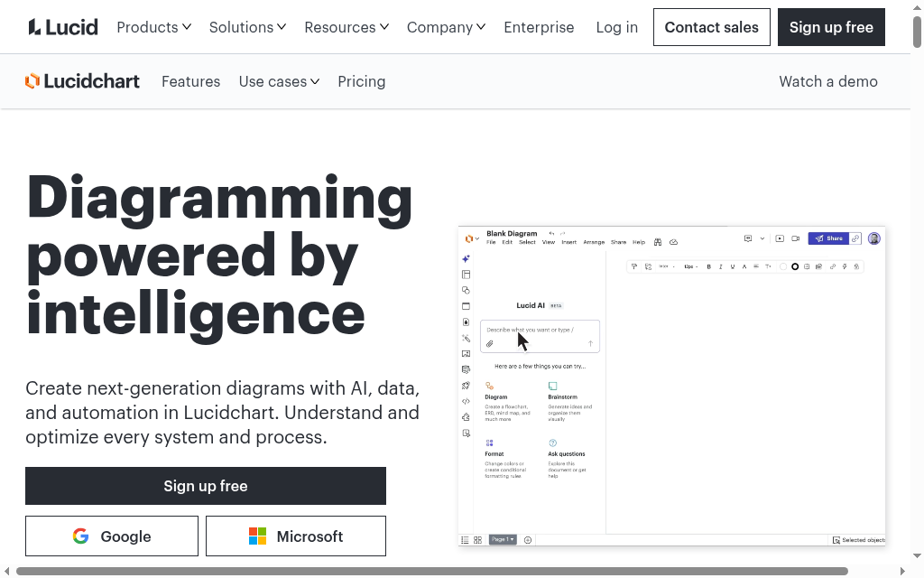Click the copy-link icon next to Share
The height and width of the screenshot is (578, 924).
pyautogui.click(x=855, y=238)
